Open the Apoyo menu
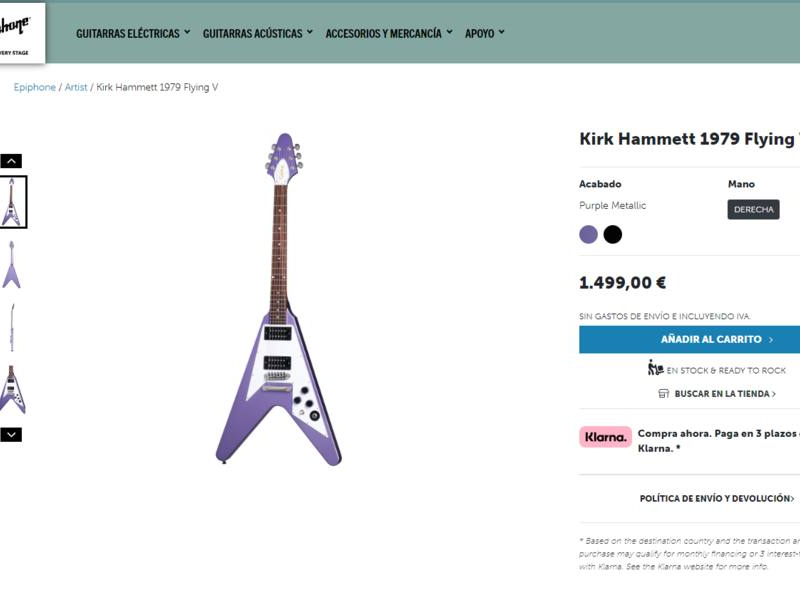 click(485, 33)
